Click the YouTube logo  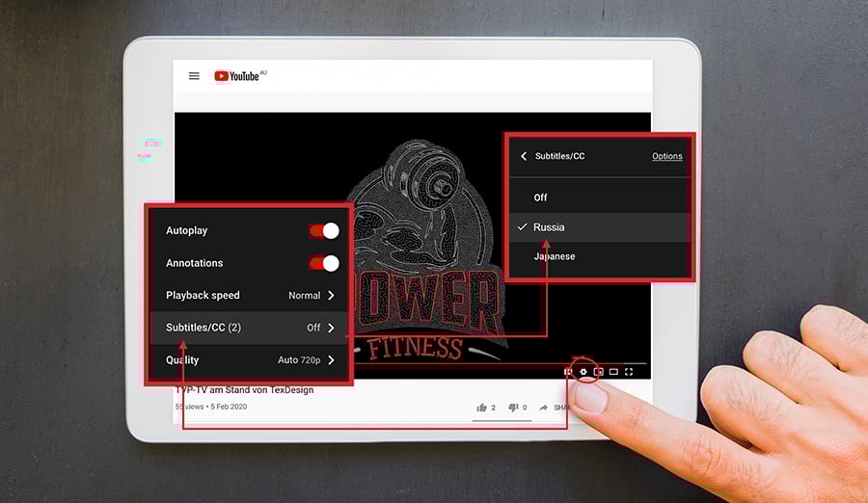click(236, 76)
